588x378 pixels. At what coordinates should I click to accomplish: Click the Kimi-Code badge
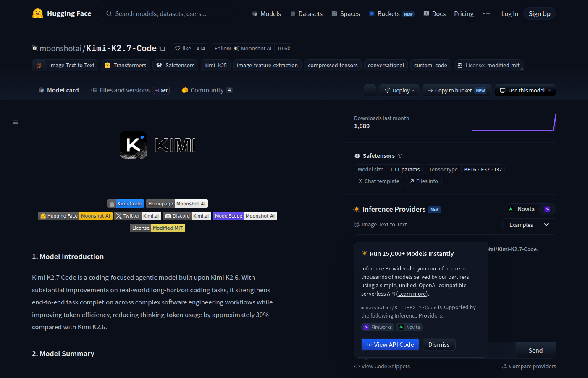pos(126,204)
